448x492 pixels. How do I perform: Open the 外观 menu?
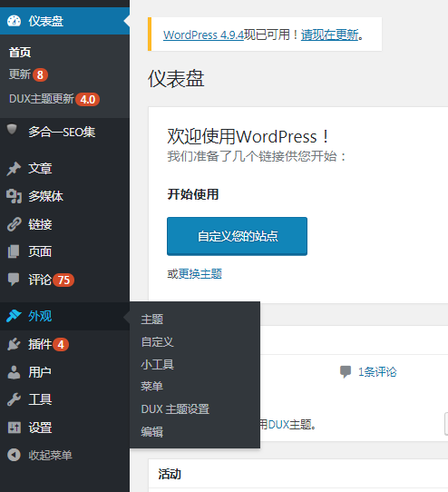point(64,316)
